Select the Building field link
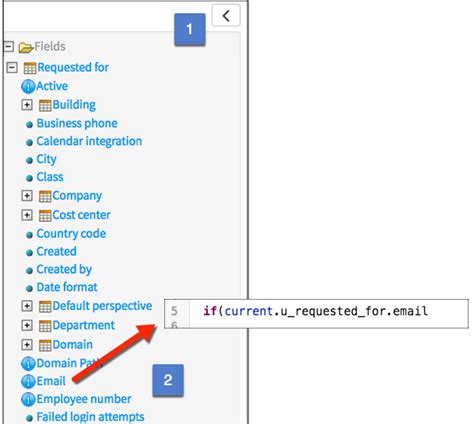This screenshot has width=474, height=424. click(x=74, y=105)
